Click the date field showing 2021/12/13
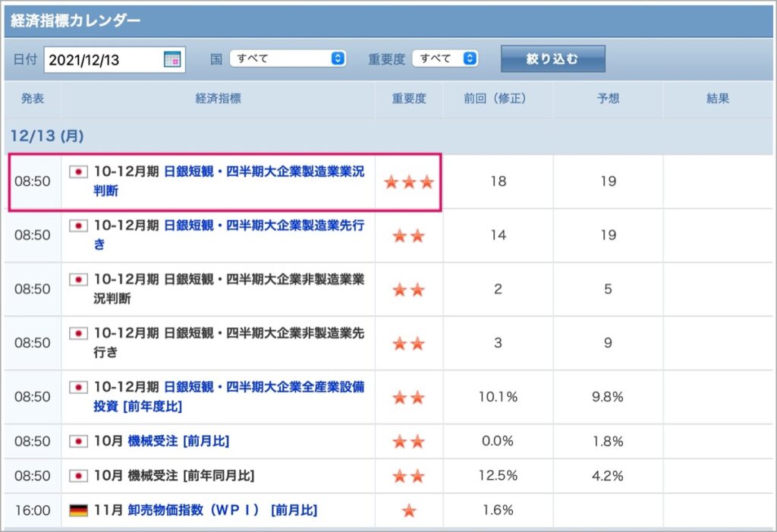The height and width of the screenshot is (532, 777). pos(115,59)
